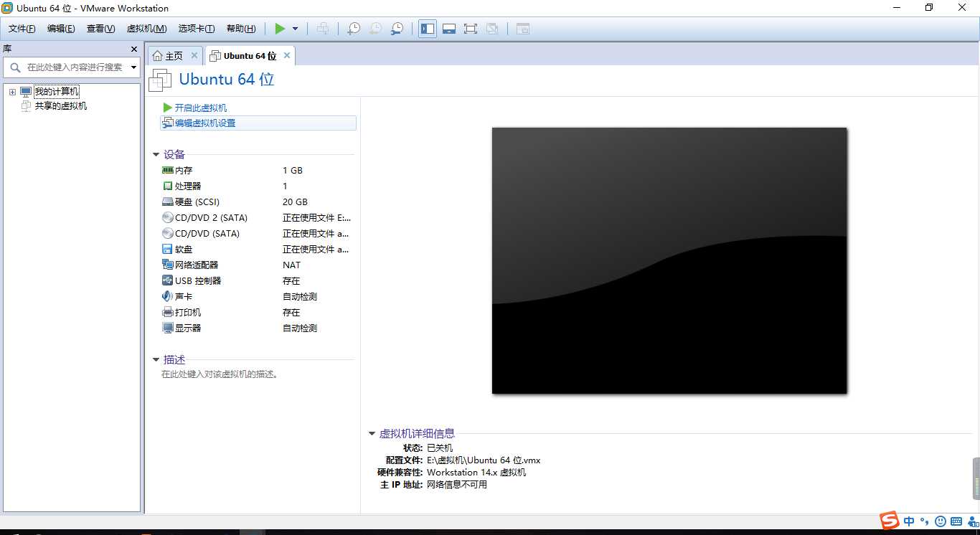Open the soft keyboard icon in IME bar

click(956, 521)
